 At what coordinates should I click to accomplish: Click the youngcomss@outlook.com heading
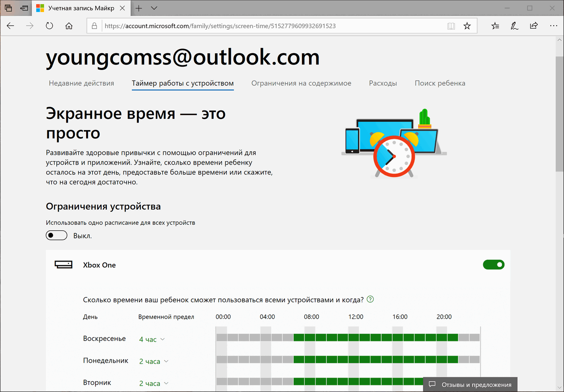pyautogui.click(x=183, y=57)
